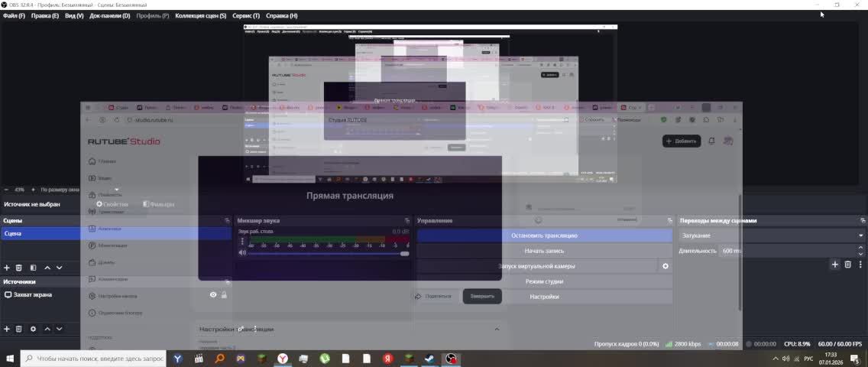868x367 pixels.
Task: Undock the Сцены panel
Action: click(227, 221)
